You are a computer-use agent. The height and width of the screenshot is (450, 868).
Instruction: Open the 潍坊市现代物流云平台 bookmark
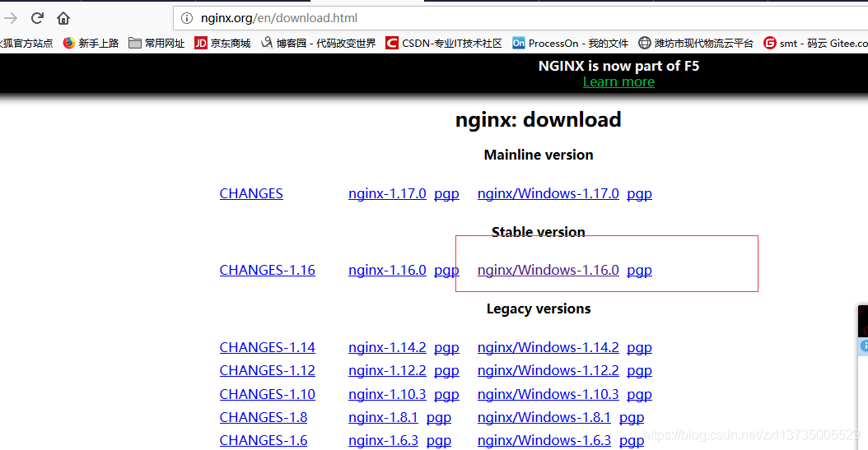696,43
